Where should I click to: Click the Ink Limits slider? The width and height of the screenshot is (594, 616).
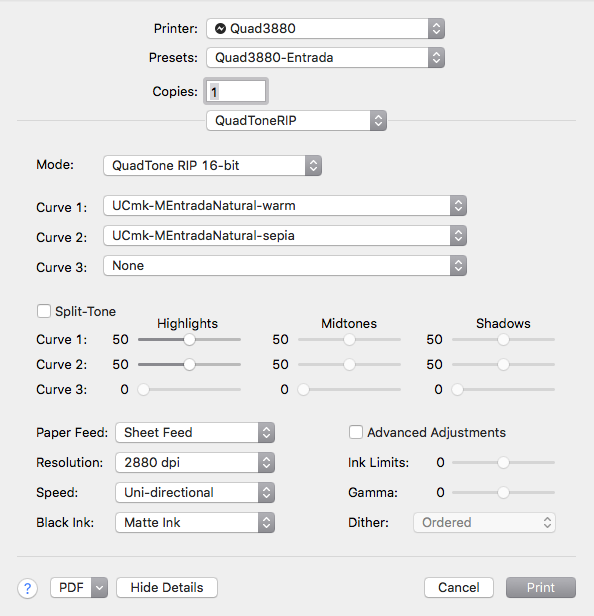point(503,462)
